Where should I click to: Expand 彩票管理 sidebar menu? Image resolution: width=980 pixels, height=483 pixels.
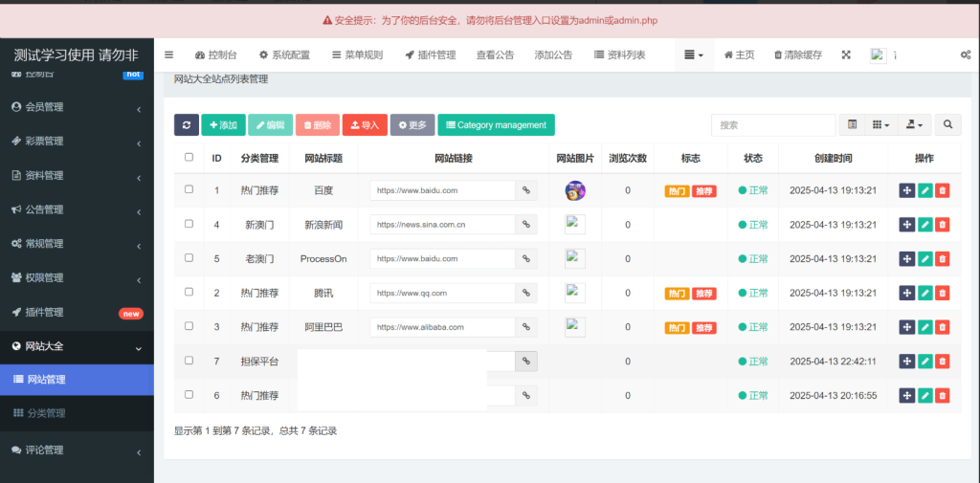[x=77, y=142]
